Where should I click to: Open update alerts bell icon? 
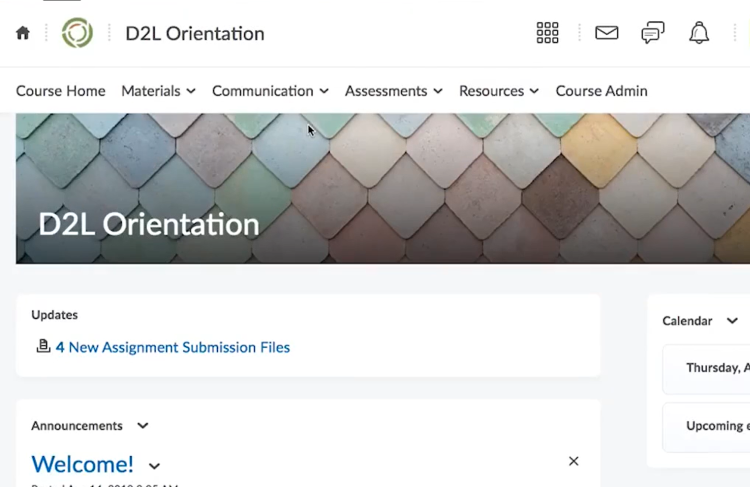click(x=699, y=33)
